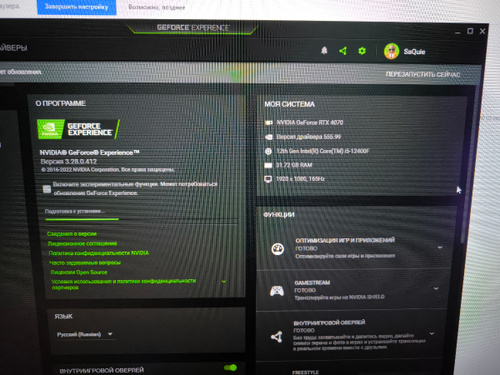
Task: Click the NVIDIA GeForce Experience logo
Action: click(x=78, y=129)
